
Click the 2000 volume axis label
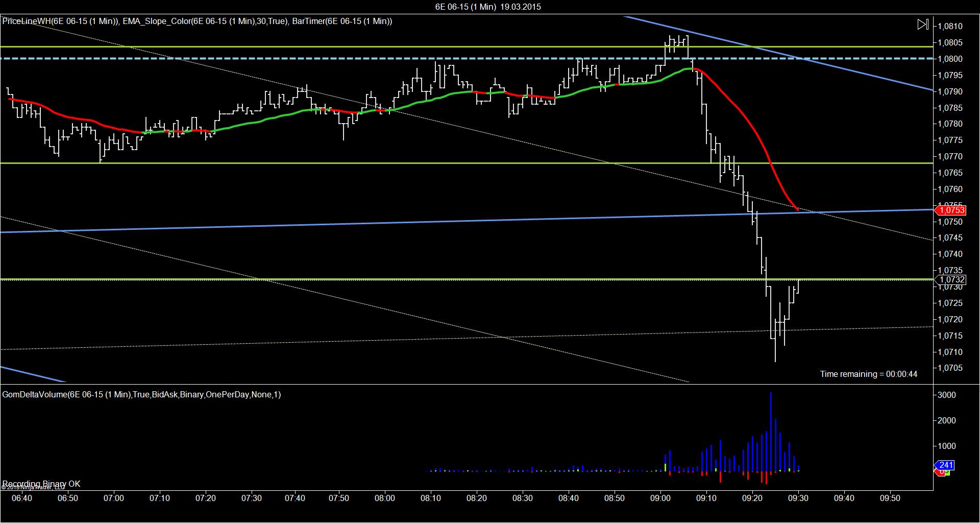click(x=947, y=421)
